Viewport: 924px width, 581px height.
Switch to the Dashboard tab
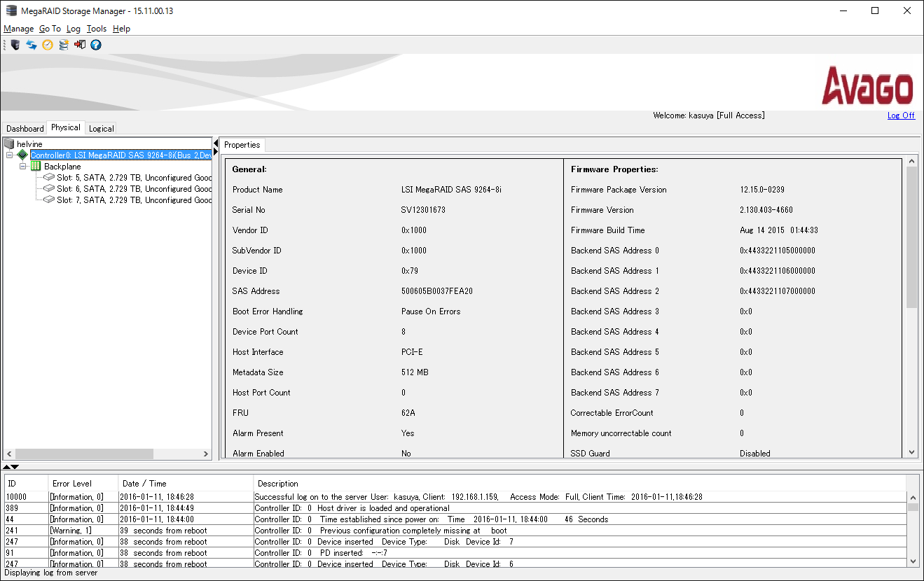pos(25,128)
